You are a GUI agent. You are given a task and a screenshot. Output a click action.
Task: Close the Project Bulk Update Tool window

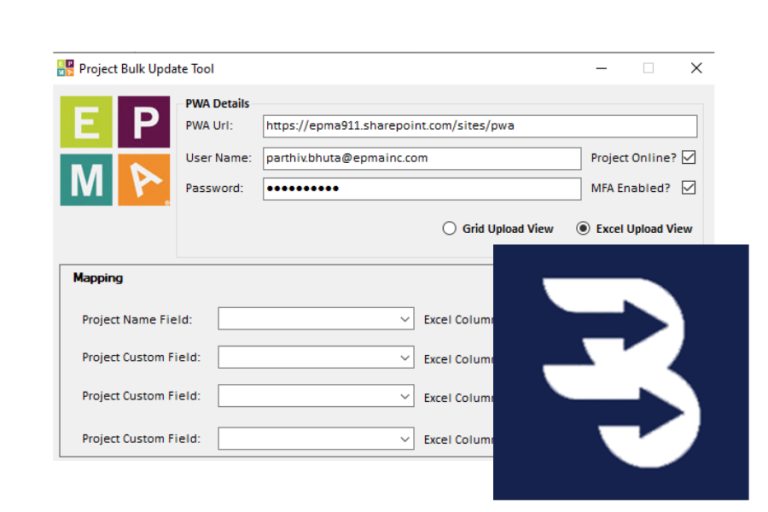(696, 68)
